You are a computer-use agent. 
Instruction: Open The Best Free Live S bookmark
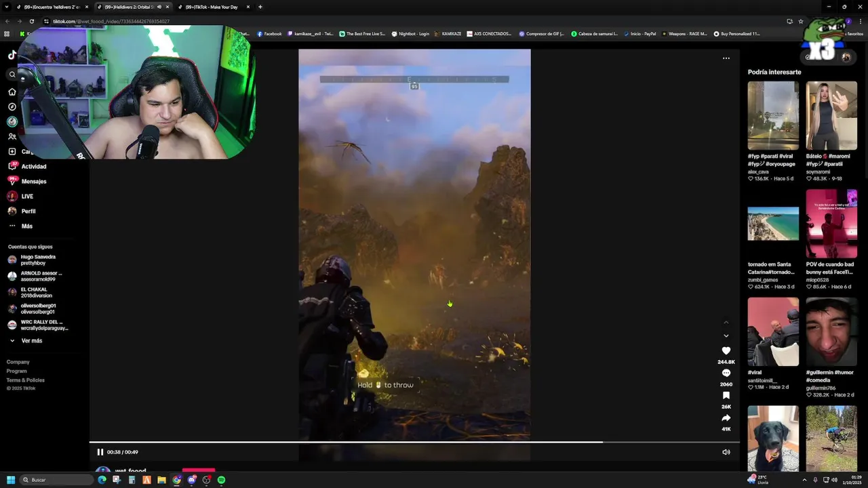362,34
